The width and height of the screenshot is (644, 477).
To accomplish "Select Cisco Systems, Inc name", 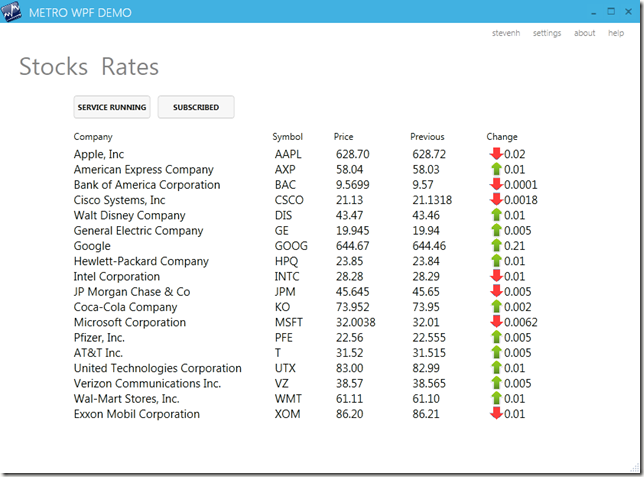I will [x=119, y=200].
